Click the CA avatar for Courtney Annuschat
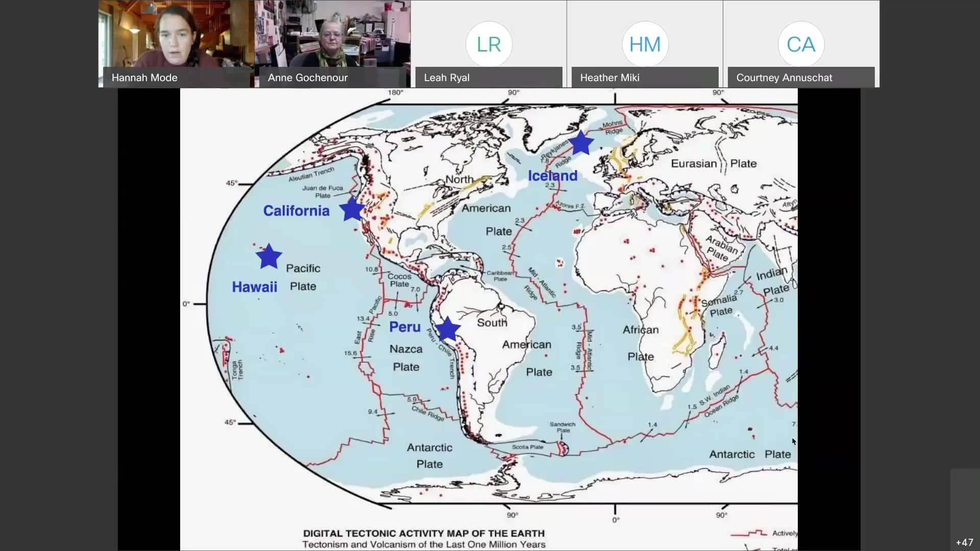The height and width of the screenshot is (551, 980). pyautogui.click(x=801, y=44)
